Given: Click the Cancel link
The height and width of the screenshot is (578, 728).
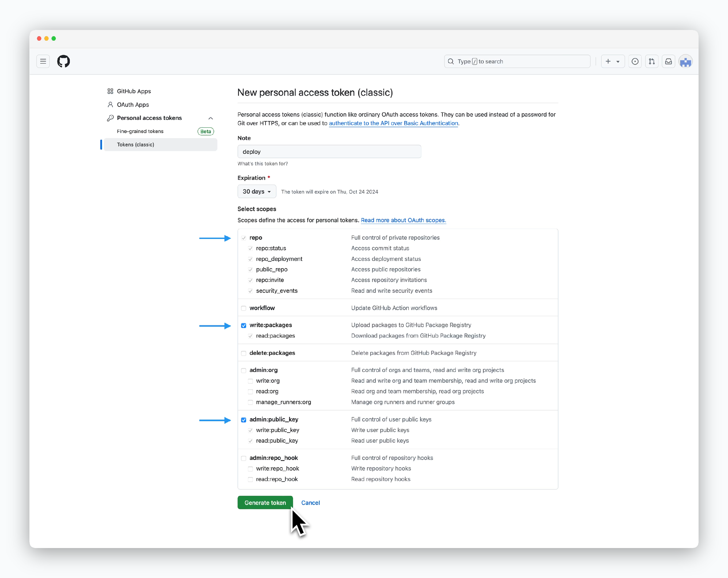Looking at the screenshot, I should click(x=310, y=503).
